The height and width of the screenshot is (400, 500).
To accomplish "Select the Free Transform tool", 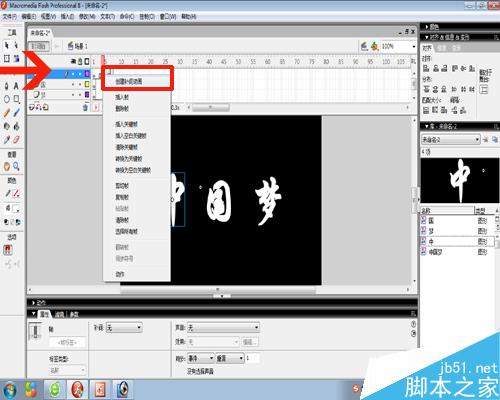I will 6,59.
